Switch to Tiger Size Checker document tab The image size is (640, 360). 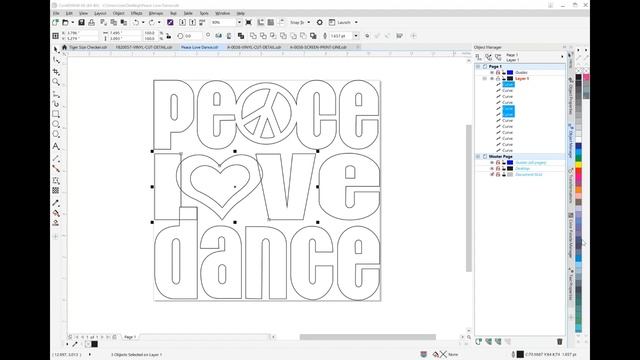[87, 47]
